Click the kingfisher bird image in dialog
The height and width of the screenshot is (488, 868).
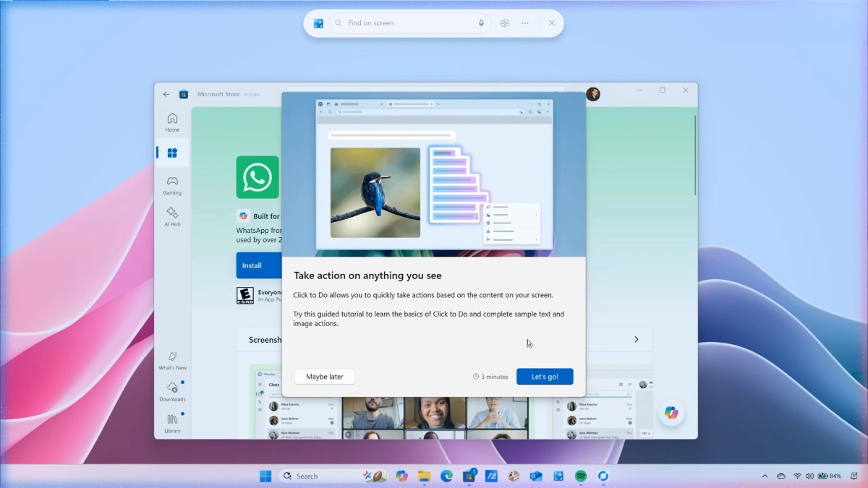[x=375, y=192]
